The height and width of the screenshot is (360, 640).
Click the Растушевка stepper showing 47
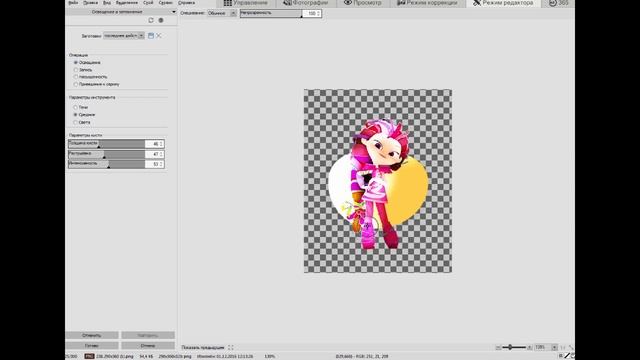tap(161, 154)
